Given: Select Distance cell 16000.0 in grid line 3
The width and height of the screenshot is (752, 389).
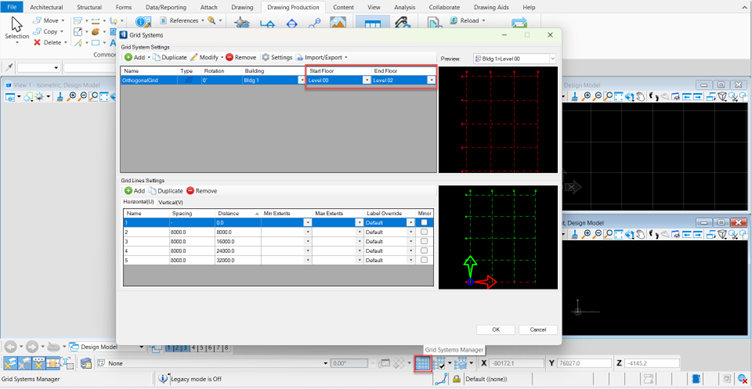Looking at the screenshot, I should pos(238,241).
